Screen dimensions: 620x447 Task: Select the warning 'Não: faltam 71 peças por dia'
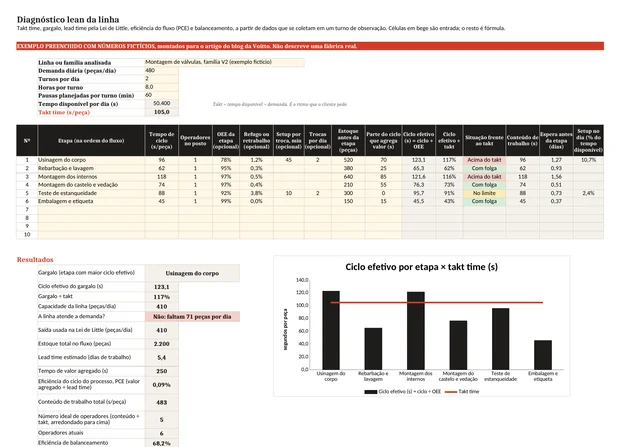[x=192, y=316]
